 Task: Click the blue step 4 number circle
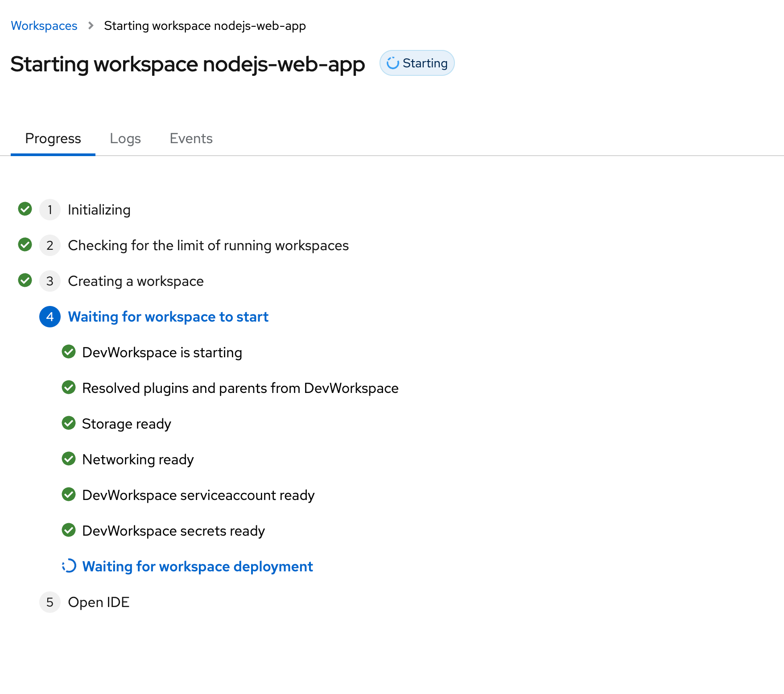click(50, 317)
